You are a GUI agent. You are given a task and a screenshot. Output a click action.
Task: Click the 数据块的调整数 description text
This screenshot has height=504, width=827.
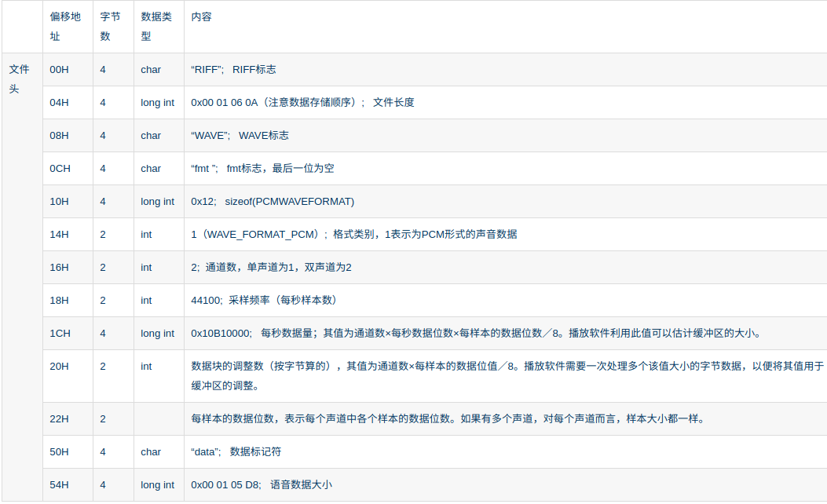click(x=507, y=376)
